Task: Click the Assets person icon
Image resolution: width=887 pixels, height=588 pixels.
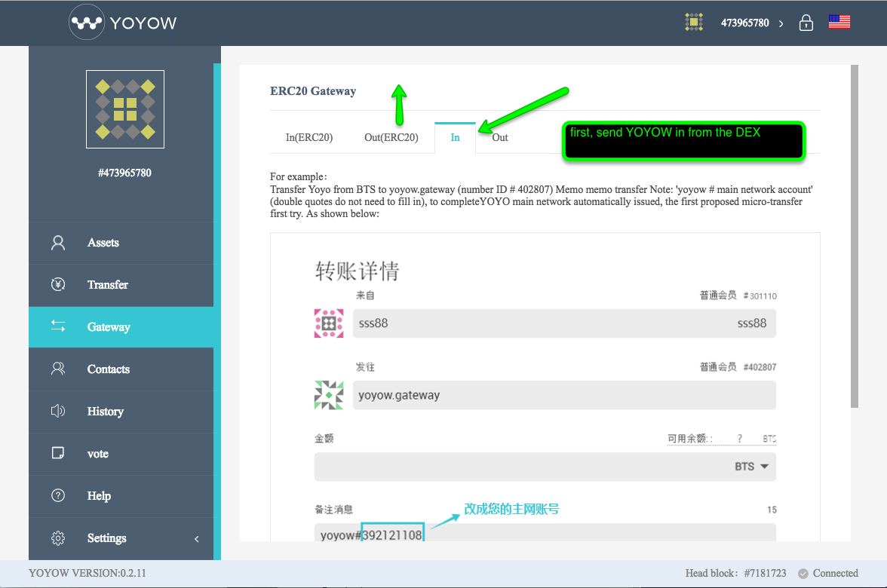Action: pos(57,243)
